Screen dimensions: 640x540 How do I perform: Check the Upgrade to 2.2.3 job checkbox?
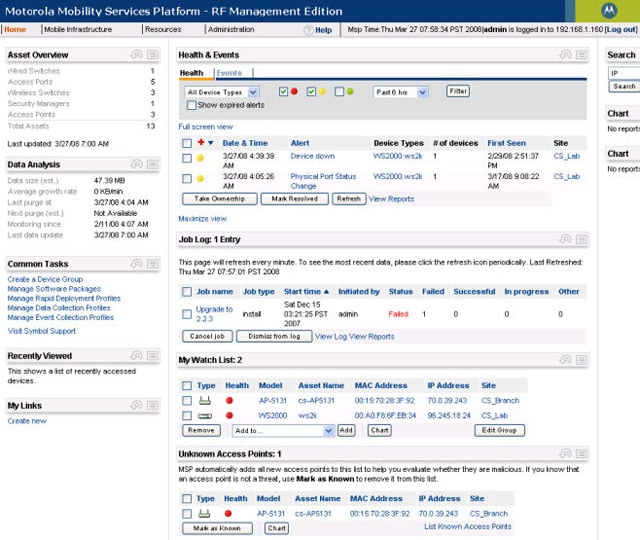pyautogui.click(x=187, y=314)
